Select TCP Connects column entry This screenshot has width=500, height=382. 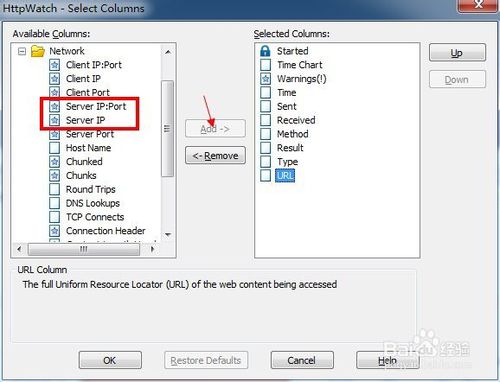tap(95, 217)
